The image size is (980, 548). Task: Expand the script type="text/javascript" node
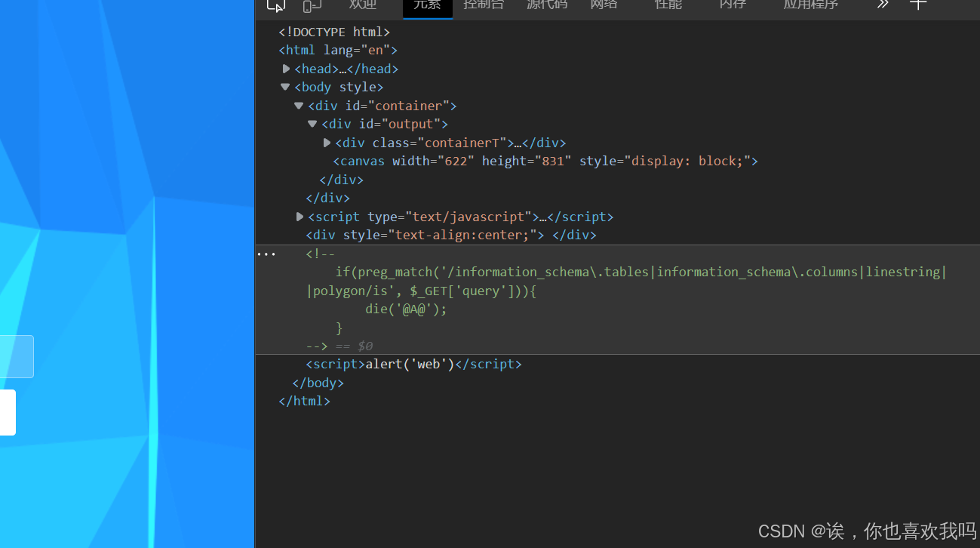(x=300, y=217)
